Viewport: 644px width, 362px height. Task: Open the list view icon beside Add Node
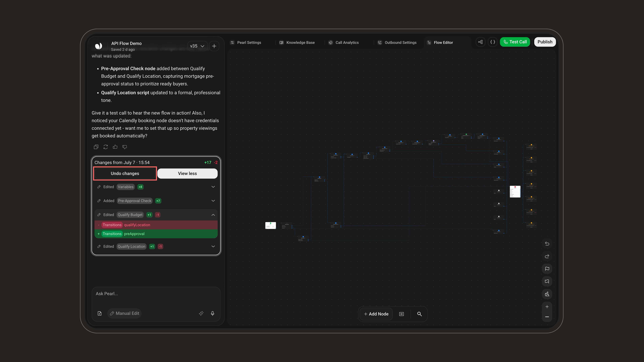(401, 314)
